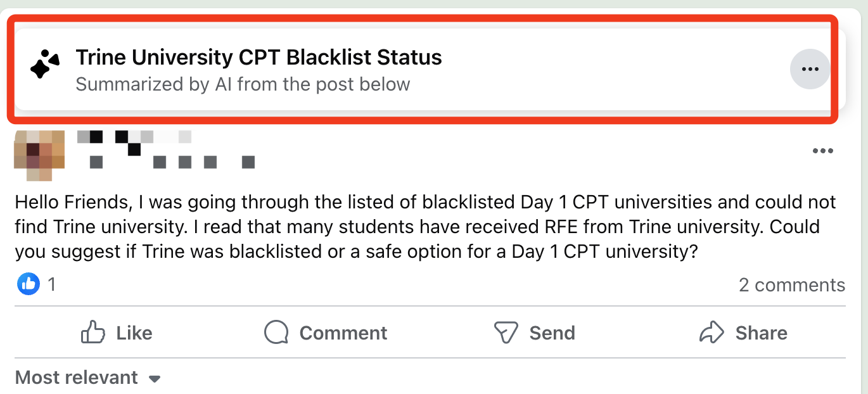This screenshot has height=394, width=868.
Task: Click the Trine University CPT Blacklist Status title
Action: [x=258, y=58]
